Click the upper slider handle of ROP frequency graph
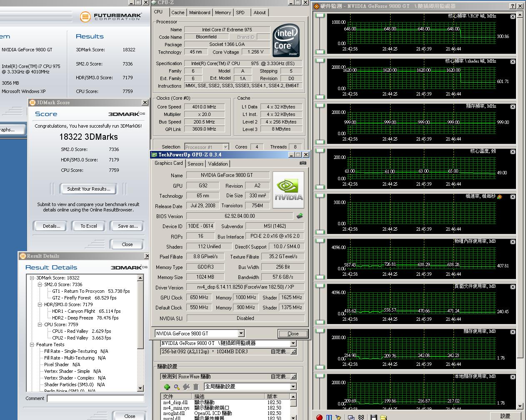Image resolution: width=526 pixels, height=420 pixels. (320, 16)
